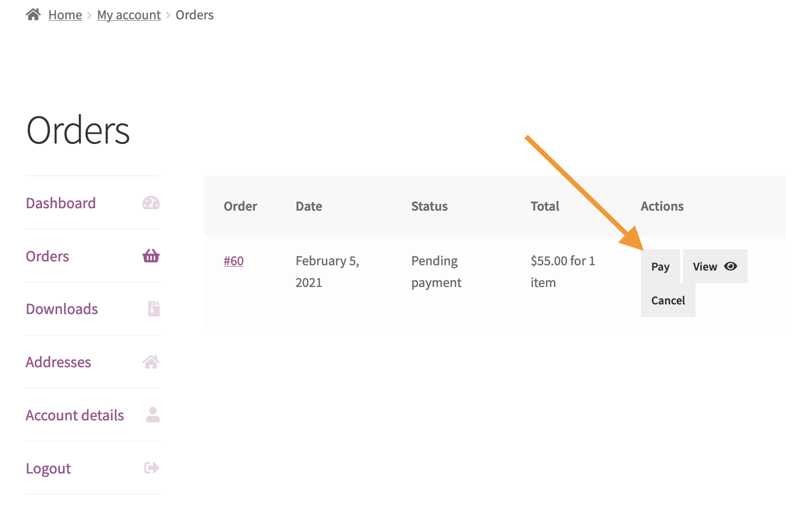Select Dashboard in the account sidebar
This screenshot has width=812, height=517.
(60, 203)
